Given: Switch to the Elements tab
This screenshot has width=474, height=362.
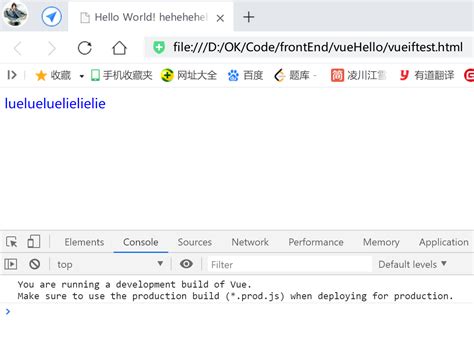Looking at the screenshot, I should [x=84, y=242].
